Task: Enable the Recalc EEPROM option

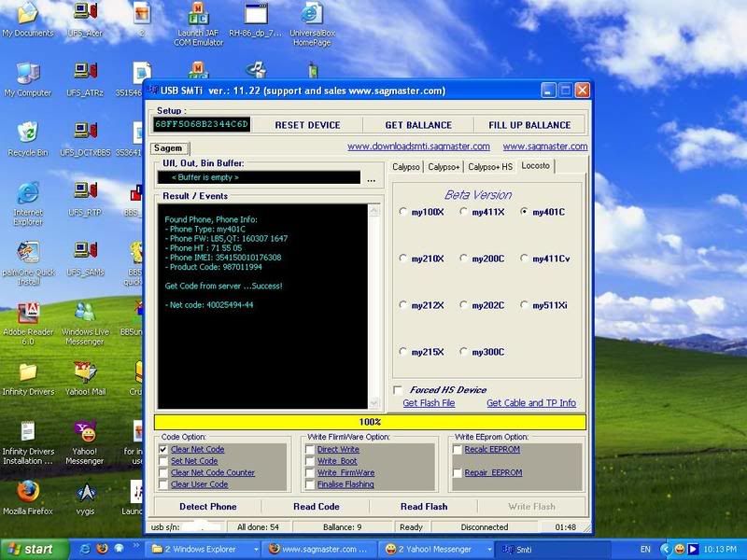Action: tap(458, 449)
